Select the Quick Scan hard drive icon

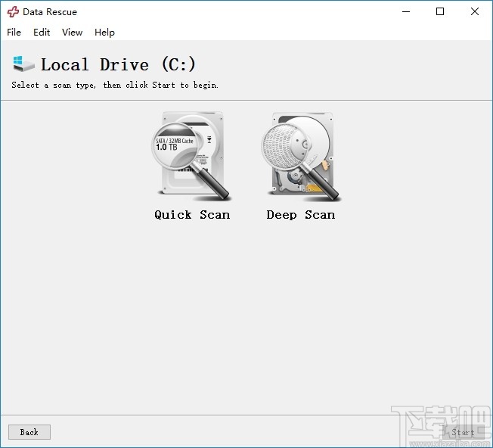[192, 156]
